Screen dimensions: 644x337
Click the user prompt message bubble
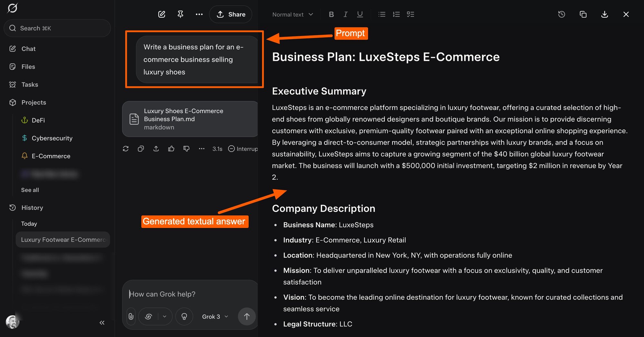pos(197,60)
